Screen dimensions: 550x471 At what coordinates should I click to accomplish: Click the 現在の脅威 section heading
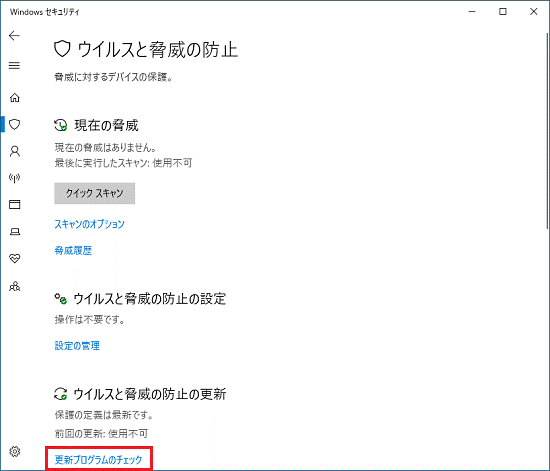click(x=106, y=125)
